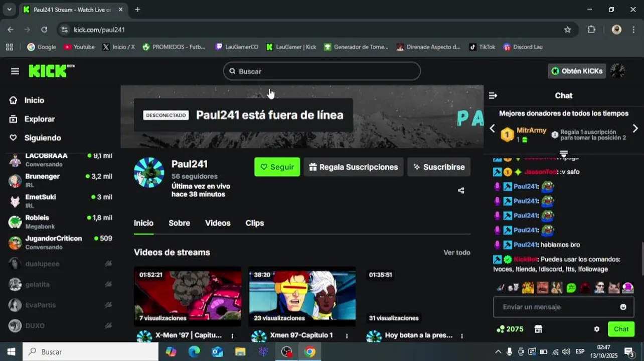The height and width of the screenshot is (361, 644).
Task: Focus the Buscar search field
Action: point(321,71)
